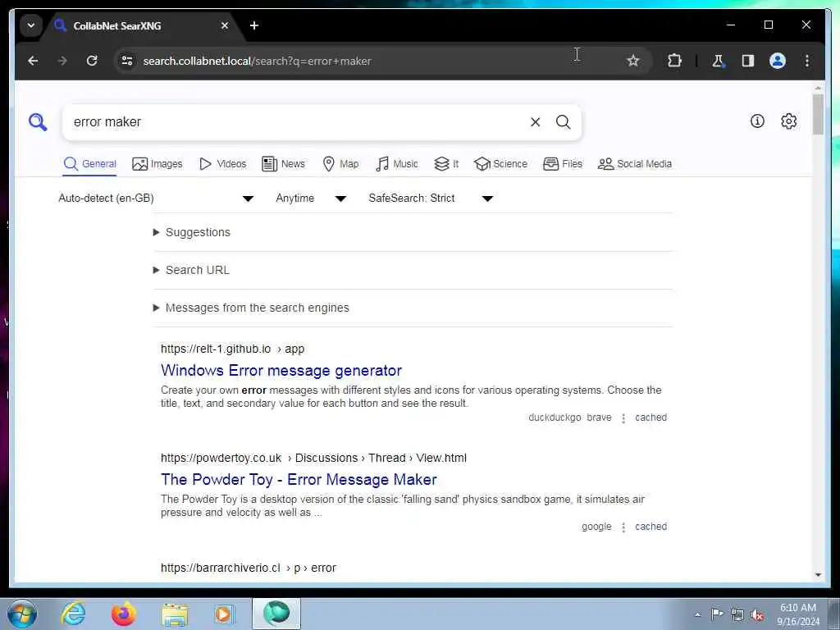Open cached link for Powder Toy result
Viewport: 840px width, 630px height.
click(x=651, y=527)
